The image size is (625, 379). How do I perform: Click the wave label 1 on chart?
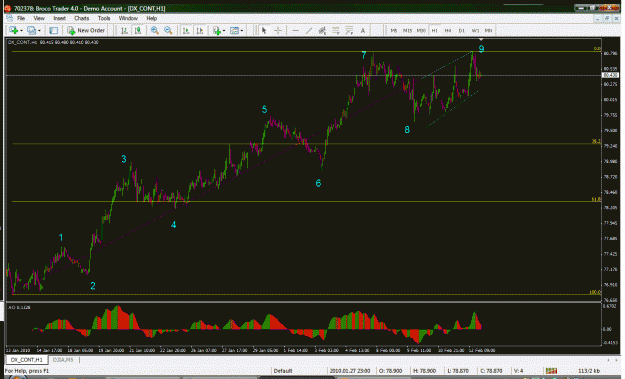click(x=61, y=238)
